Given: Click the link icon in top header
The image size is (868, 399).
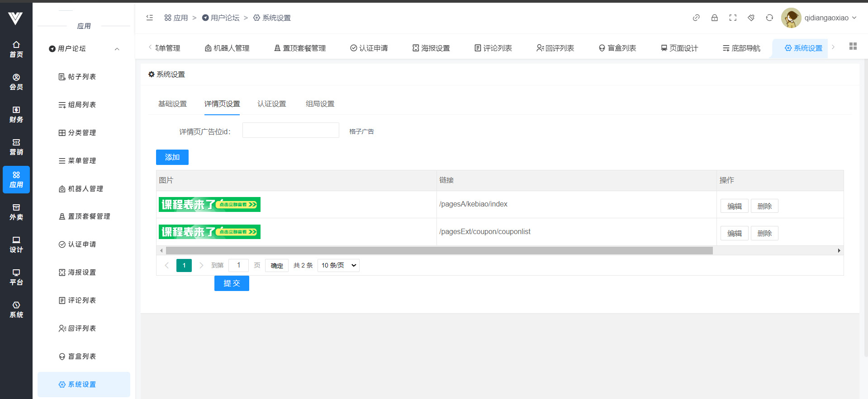Looking at the screenshot, I should (x=696, y=18).
